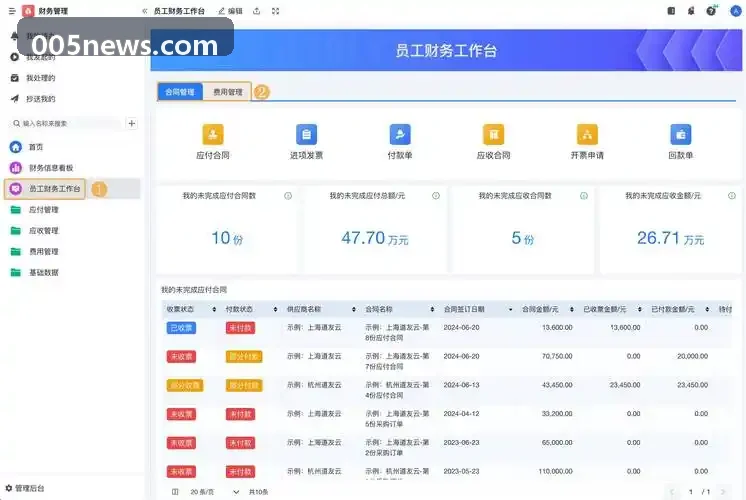The width and height of the screenshot is (746, 500).
Task: Click the blue 已收票 status tag
Action: 181,328
